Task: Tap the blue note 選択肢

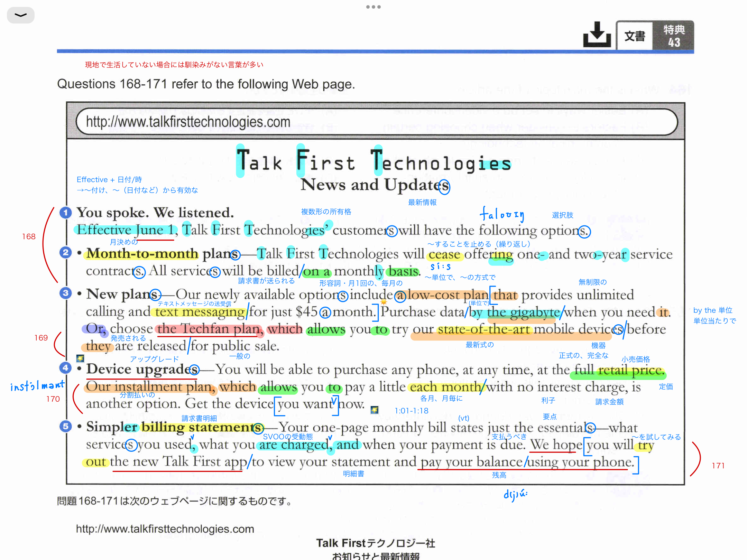Action: (x=563, y=215)
